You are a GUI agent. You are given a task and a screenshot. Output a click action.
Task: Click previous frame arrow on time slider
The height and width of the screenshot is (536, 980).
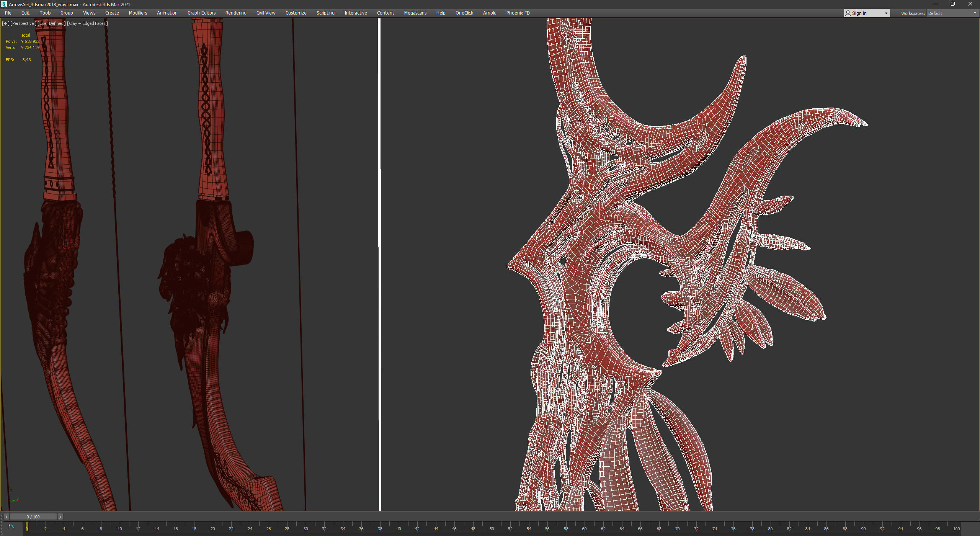click(6, 517)
